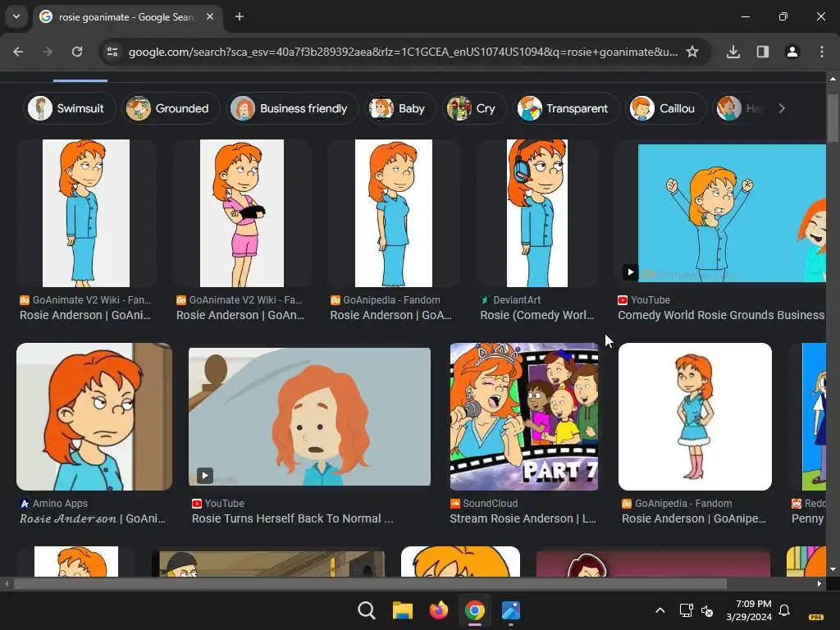Click 'Rosie (Comedy Worl...' title link

(x=536, y=315)
